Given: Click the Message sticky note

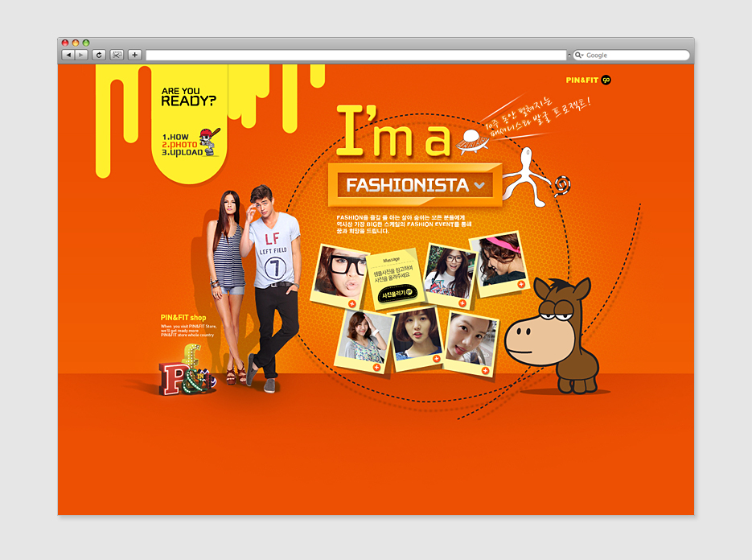Looking at the screenshot, I should (x=395, y=278).
